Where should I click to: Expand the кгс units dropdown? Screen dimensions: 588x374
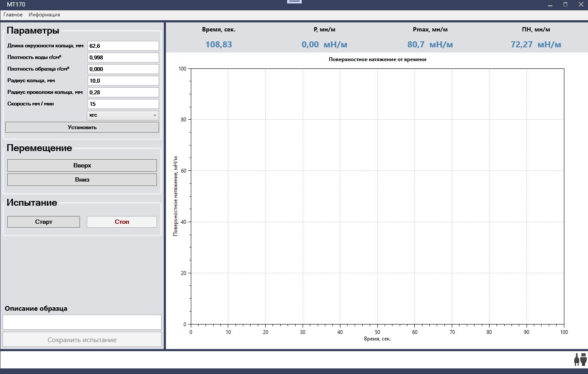point(123,115)
